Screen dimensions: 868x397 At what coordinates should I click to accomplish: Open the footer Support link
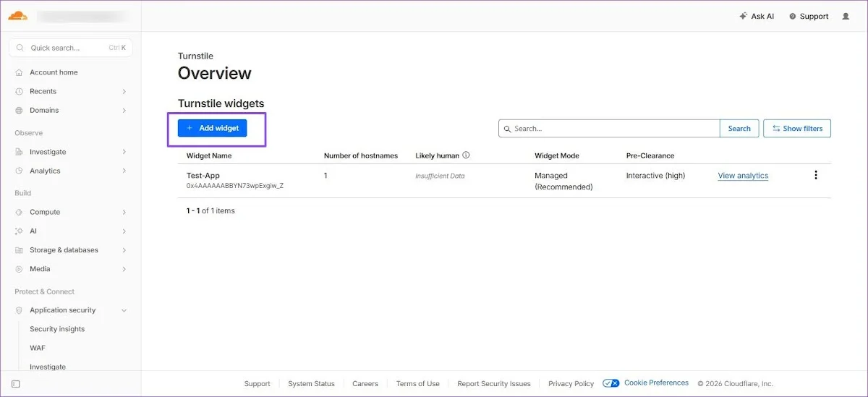pos(257,384)
